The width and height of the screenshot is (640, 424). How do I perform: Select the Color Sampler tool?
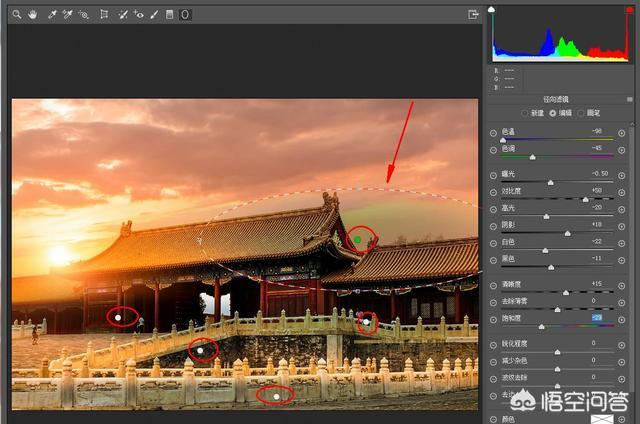pyautogui.click(x=67, y=15)
